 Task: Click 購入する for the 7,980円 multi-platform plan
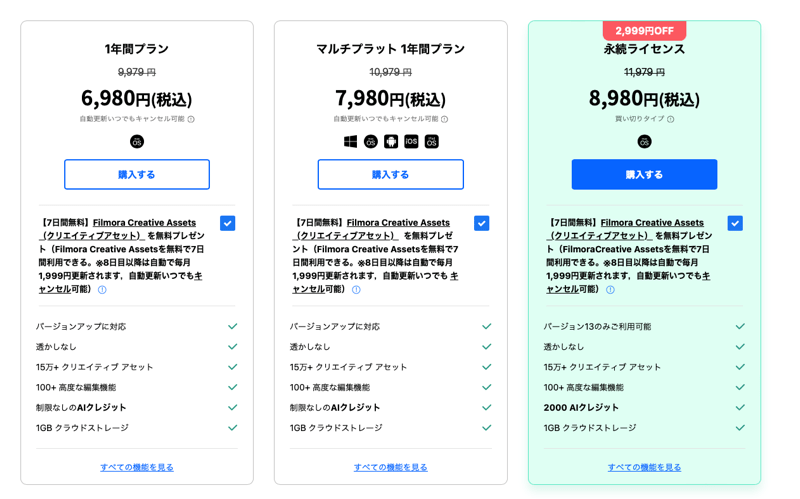(391, 174)
